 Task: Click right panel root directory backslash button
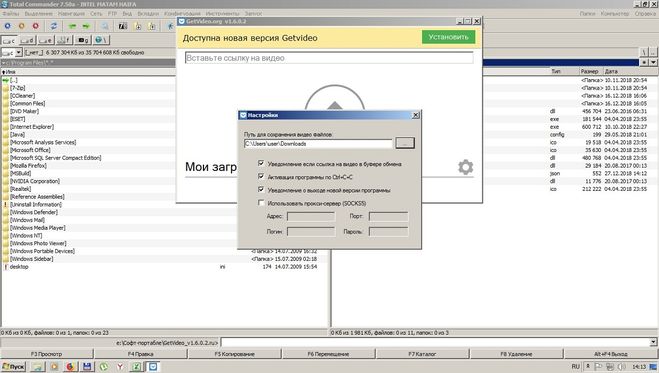pos(644,52)
